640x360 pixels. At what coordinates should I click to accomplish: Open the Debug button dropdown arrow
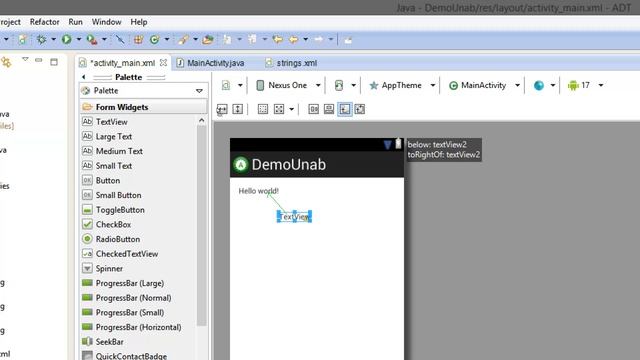click(x=53, y=39)
